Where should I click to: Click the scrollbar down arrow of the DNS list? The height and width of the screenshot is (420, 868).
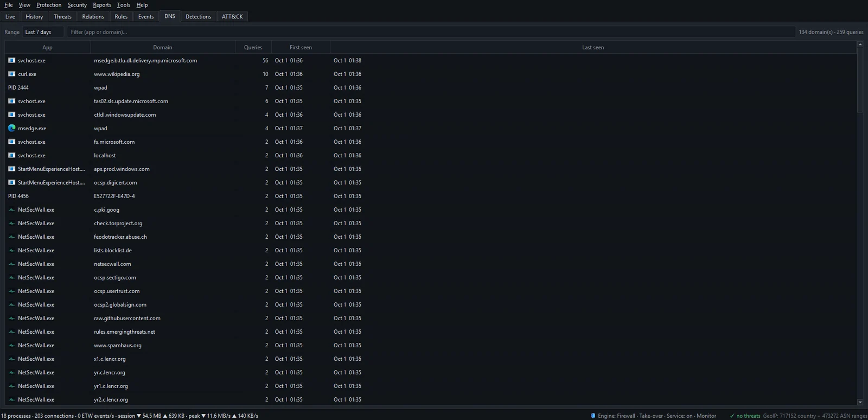[x=860, y=402]
